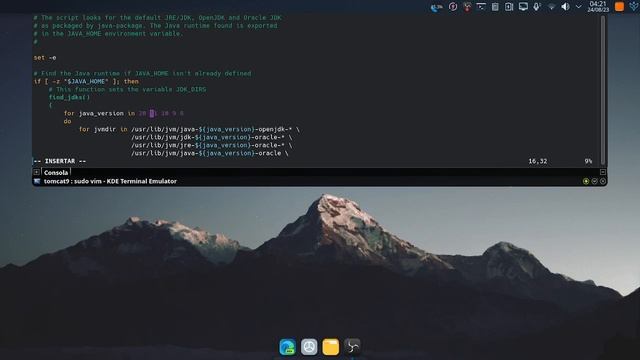Viewport: 640px width, 360px height.
Task: Click the '/usr/lib/jvm/jdk-${java_version}-oracle-*' line
Action: pyautogui.click(x=211, y=137)
